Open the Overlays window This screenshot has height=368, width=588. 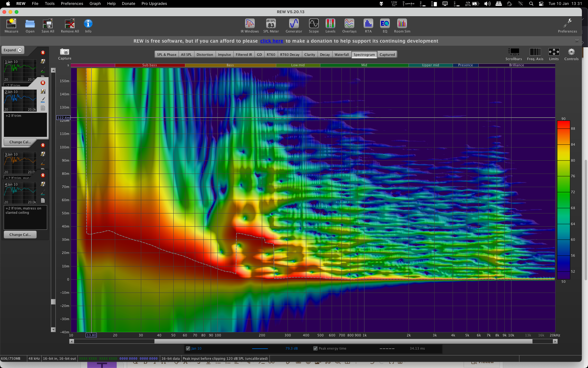[x=349, y=26]
